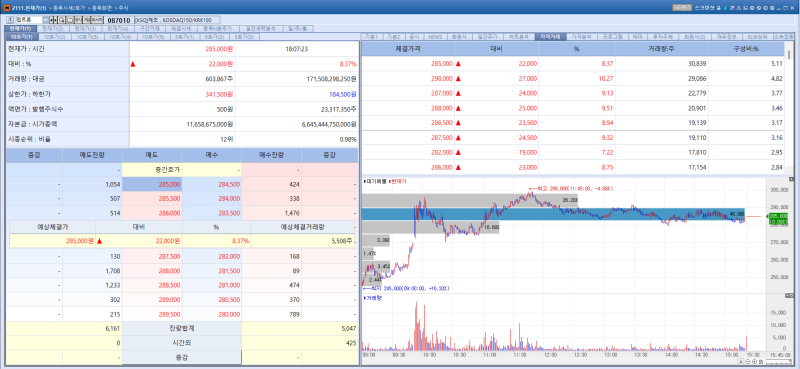Click the 잔량합계 row label
This screenshot has width=800, height=369.
(x=181, y=329)
